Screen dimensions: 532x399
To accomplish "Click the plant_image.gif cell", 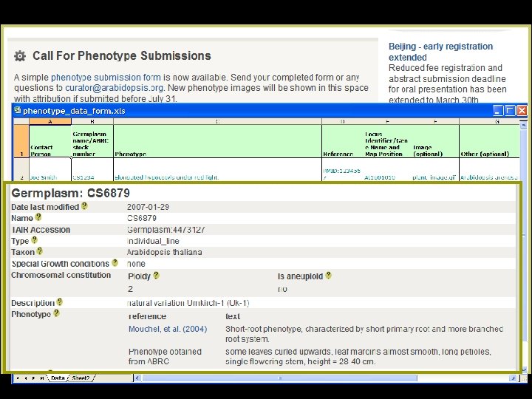I will pos(435,170).
